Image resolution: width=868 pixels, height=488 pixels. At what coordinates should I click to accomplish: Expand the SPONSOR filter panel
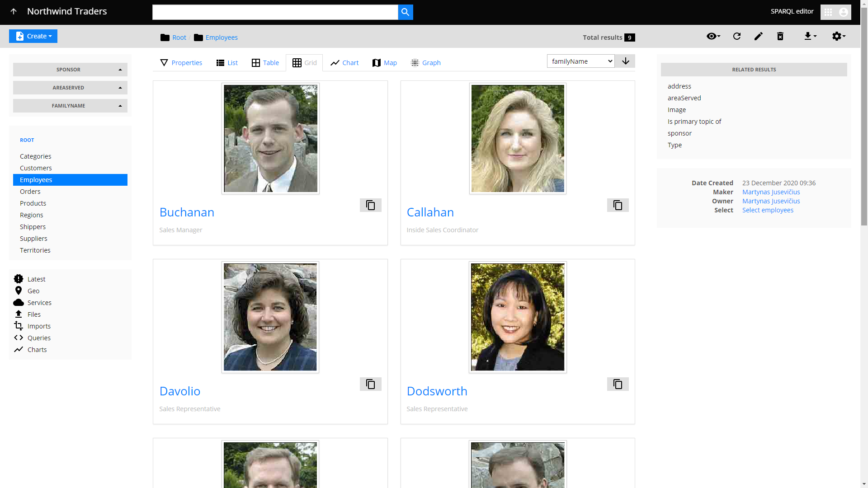70,70
